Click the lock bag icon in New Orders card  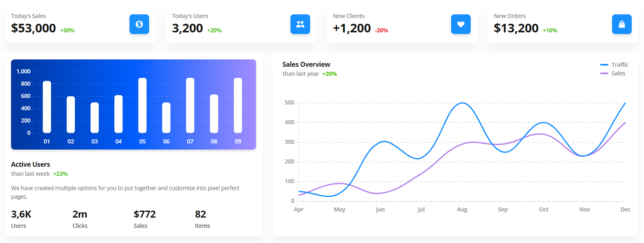(622, 24)
